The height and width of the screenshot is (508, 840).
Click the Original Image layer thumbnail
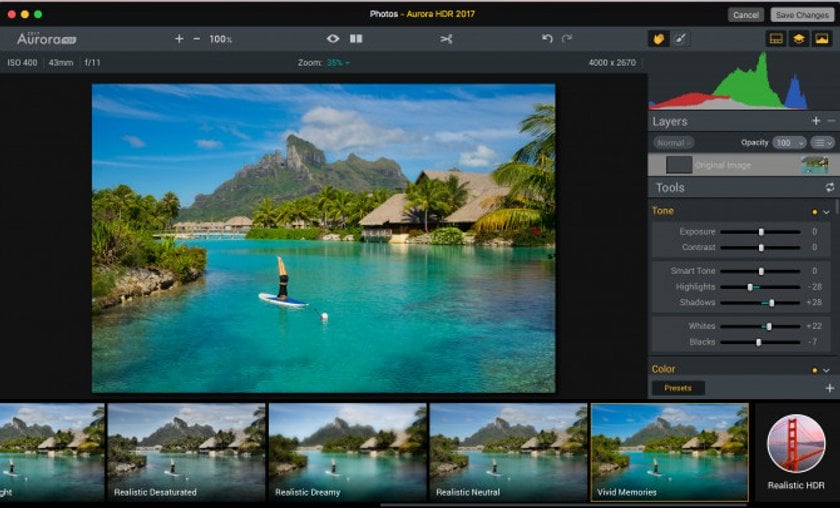pyautogui.click(x=814, y=165)
